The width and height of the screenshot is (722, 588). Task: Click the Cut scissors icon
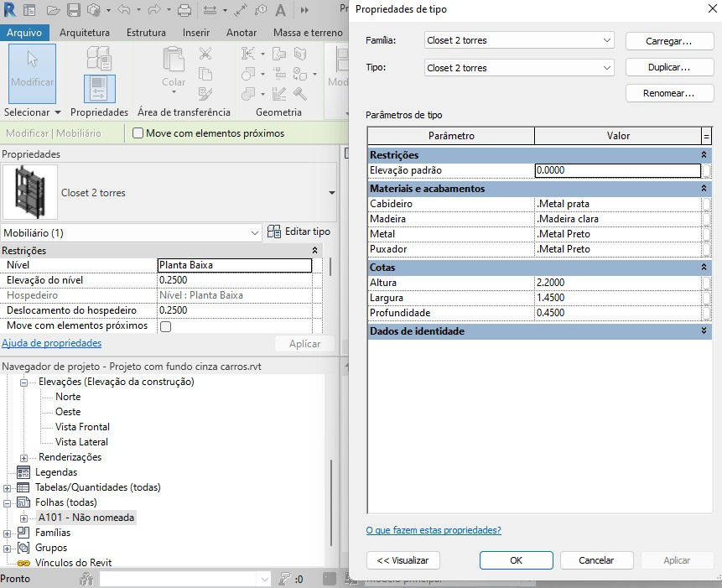click(205, 54)
